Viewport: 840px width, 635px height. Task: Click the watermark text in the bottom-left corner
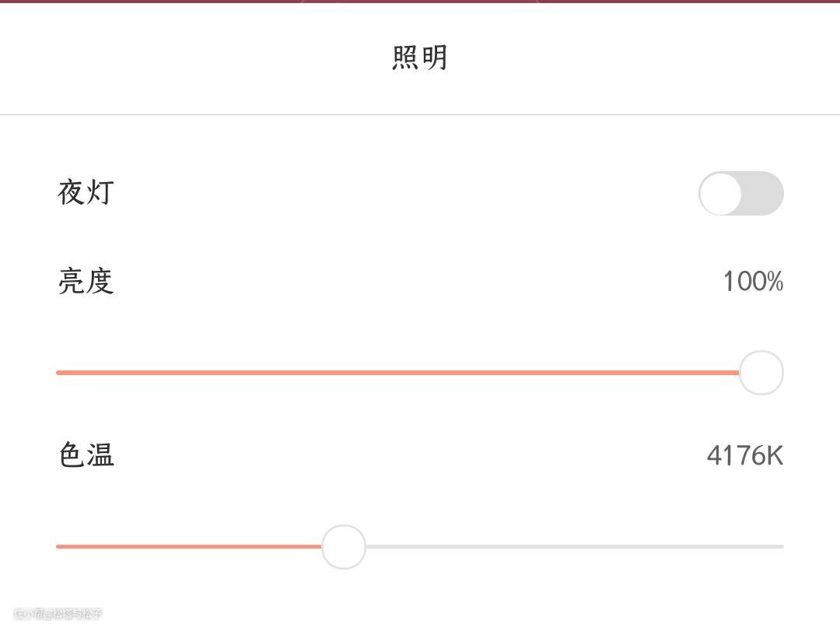click(x=58, y=614)
